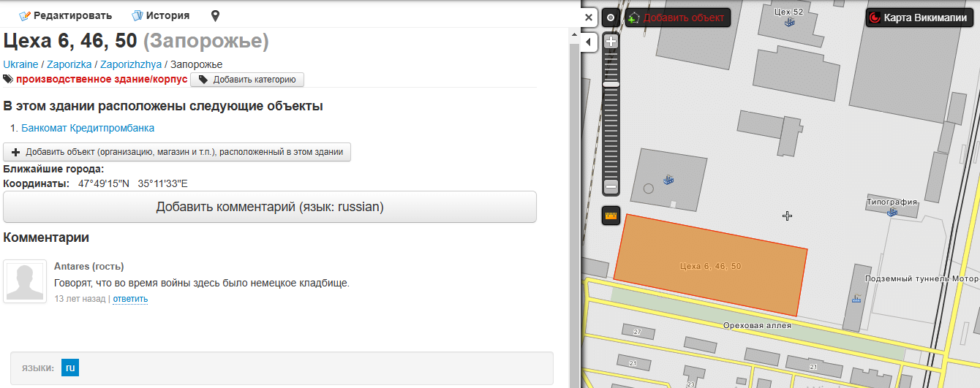
Task: Close the object info panel
Action: coord(589,18)
